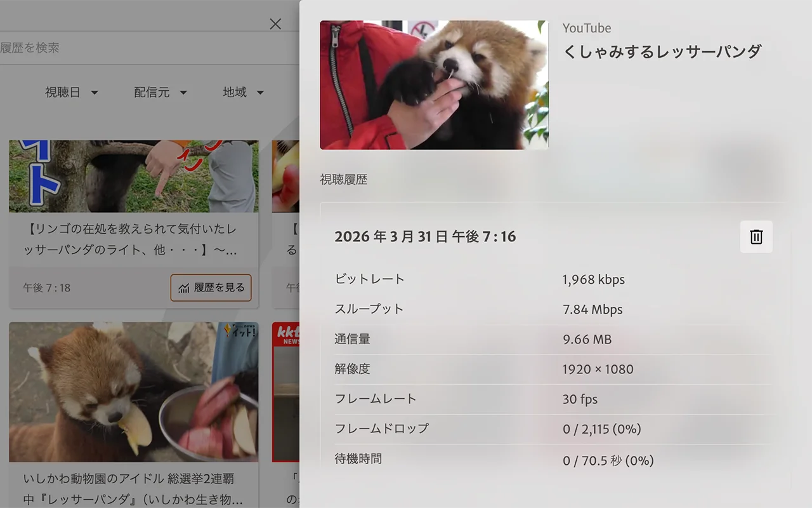Select the red panda video thumbnail at panel top
812x508 pixels.
[434, 84]
